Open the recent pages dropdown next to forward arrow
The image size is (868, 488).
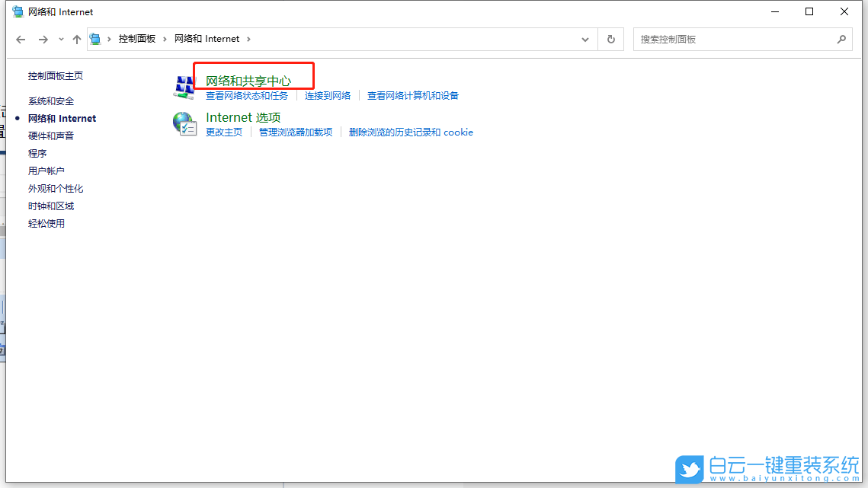(59, 38)
